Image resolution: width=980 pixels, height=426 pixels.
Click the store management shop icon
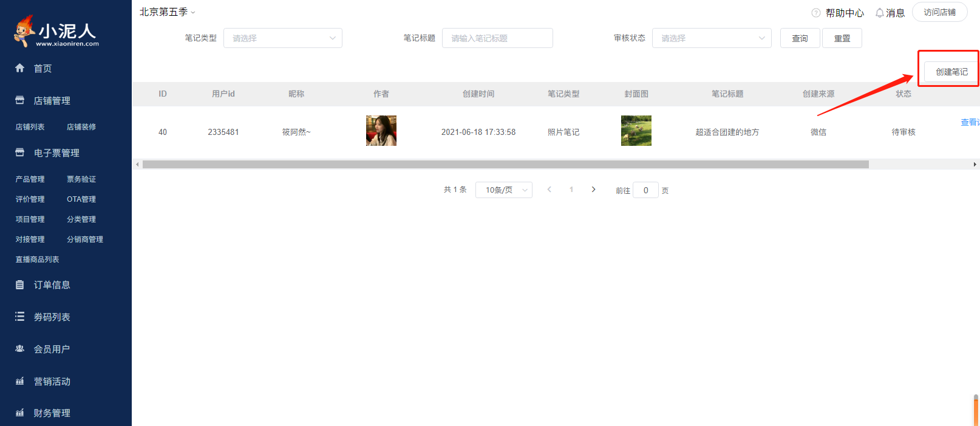[20, 100]
